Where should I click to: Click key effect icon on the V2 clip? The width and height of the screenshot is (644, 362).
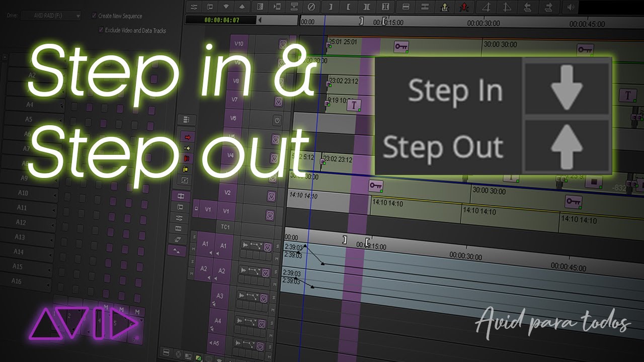[376, 186]
